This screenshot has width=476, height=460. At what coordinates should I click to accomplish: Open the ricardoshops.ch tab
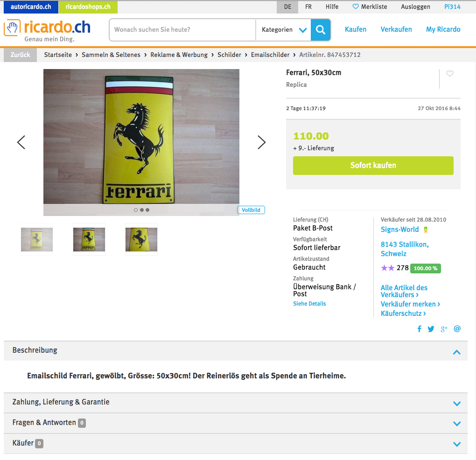88,7
